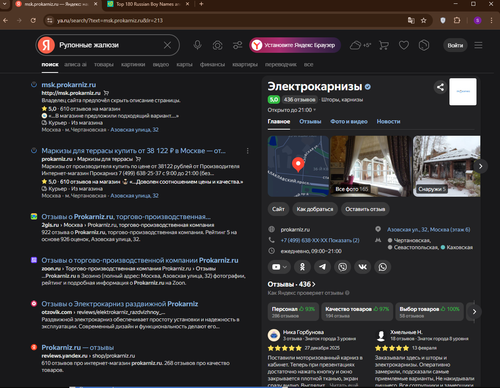Viewport: 500px width, 388px height.
Task: Click 'Как добраться' button
Action: point(315,209)
